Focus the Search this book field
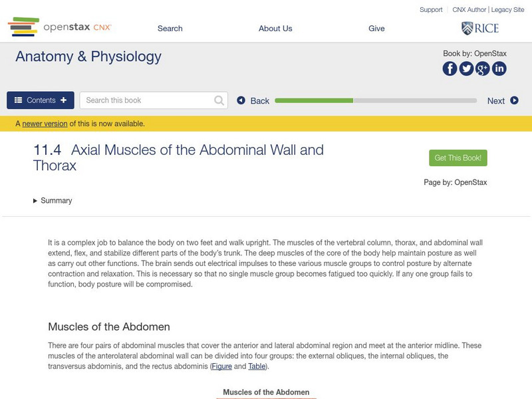This screenshot has height=399, width=532. tap(148, 100)
